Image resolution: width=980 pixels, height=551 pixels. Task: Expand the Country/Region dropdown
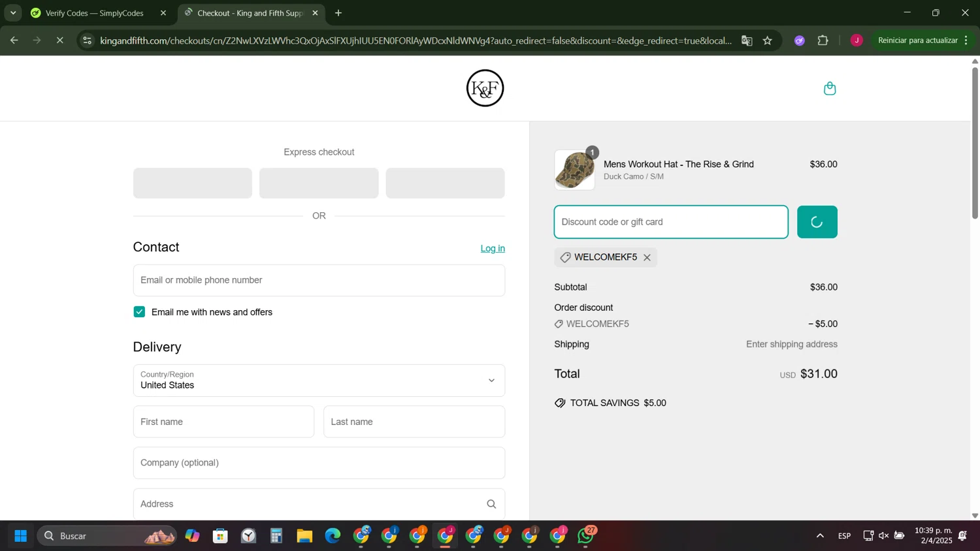tap(319, 381)
